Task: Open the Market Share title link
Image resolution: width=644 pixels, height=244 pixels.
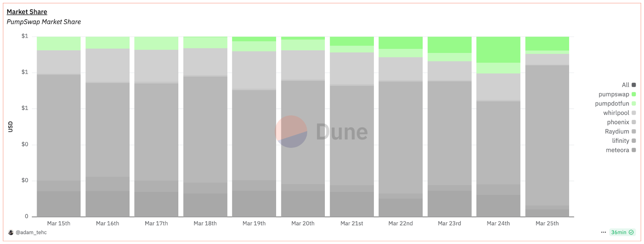Action: tap(27, 12)
